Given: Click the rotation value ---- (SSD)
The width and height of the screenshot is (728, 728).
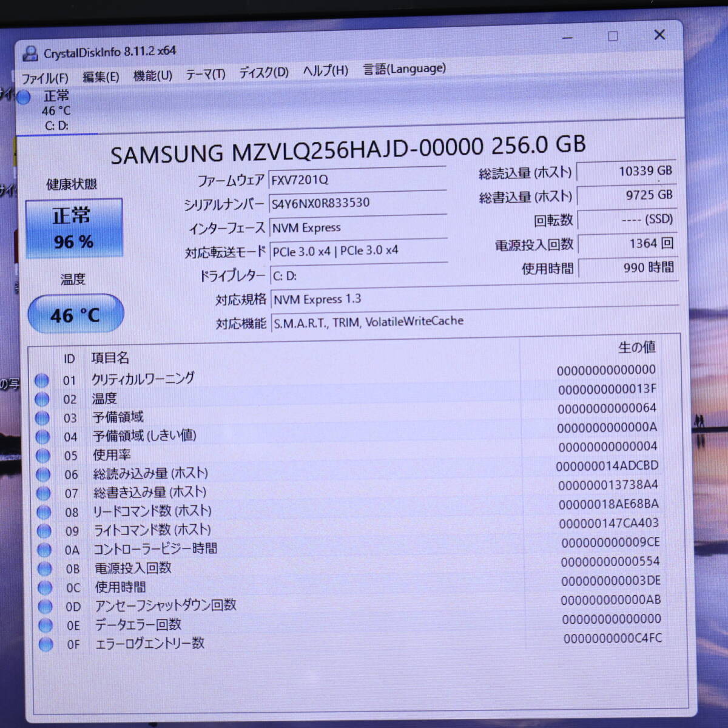Looking at the screenshot, I should [627, 220].
